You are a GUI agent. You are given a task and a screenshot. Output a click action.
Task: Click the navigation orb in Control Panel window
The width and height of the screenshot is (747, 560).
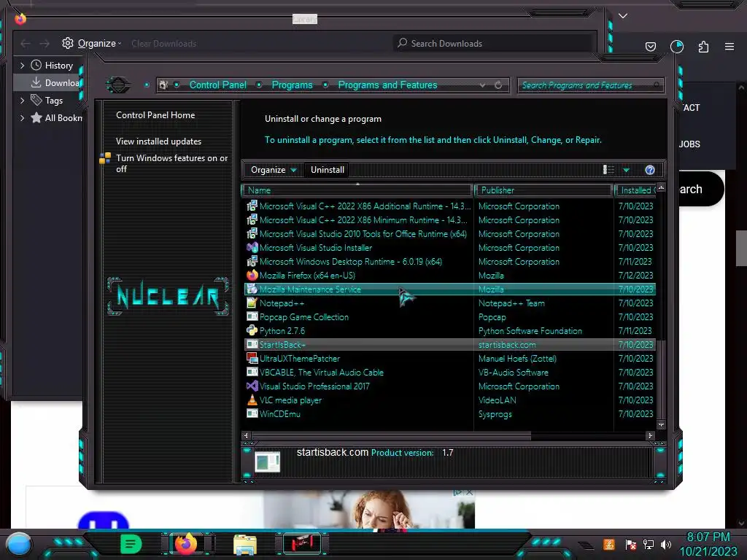[118, 85]
